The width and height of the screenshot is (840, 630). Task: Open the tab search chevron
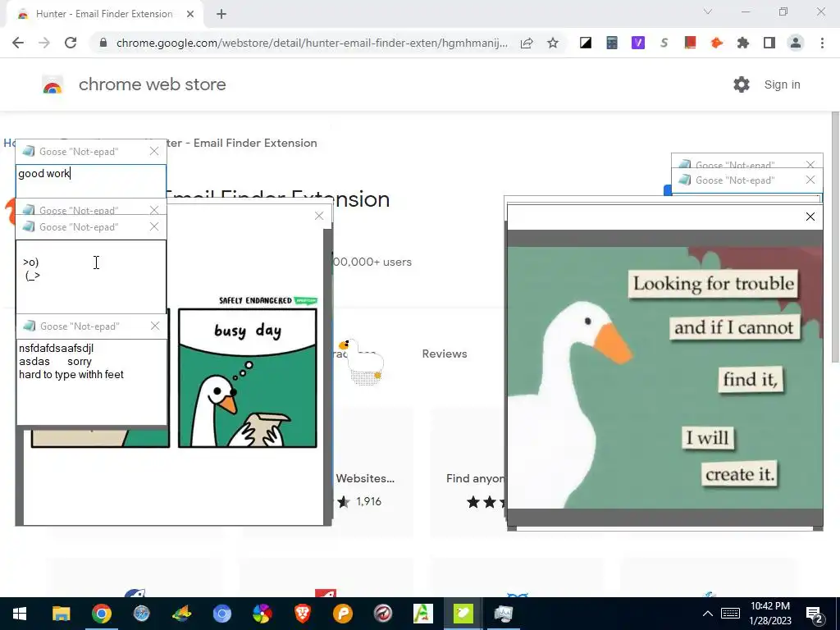tap(708, 11)
